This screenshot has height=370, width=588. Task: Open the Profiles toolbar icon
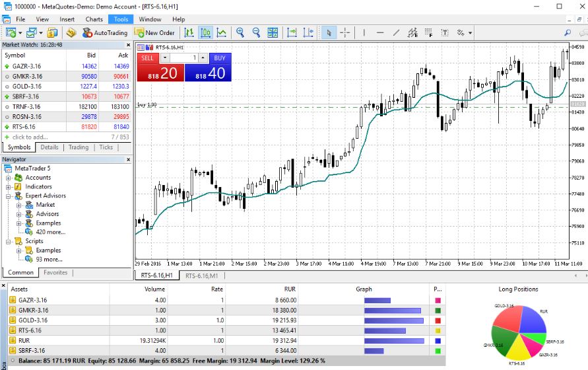pos(32,32)
